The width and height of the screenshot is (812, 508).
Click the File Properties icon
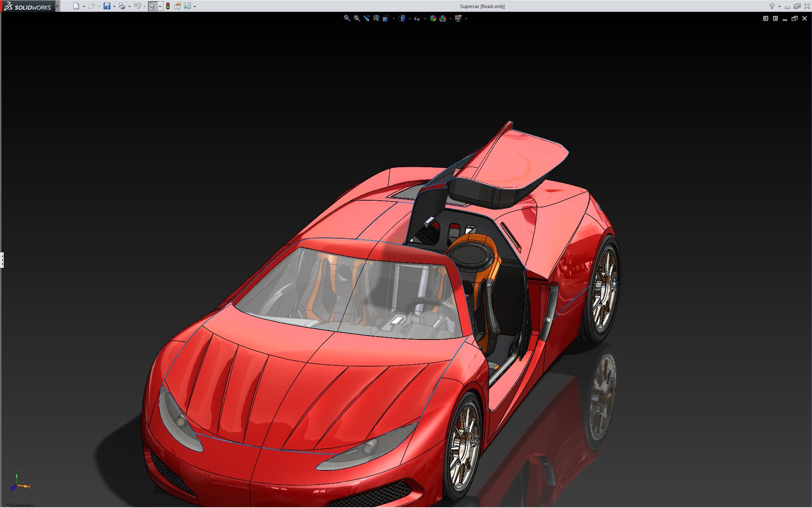[178, 6]
